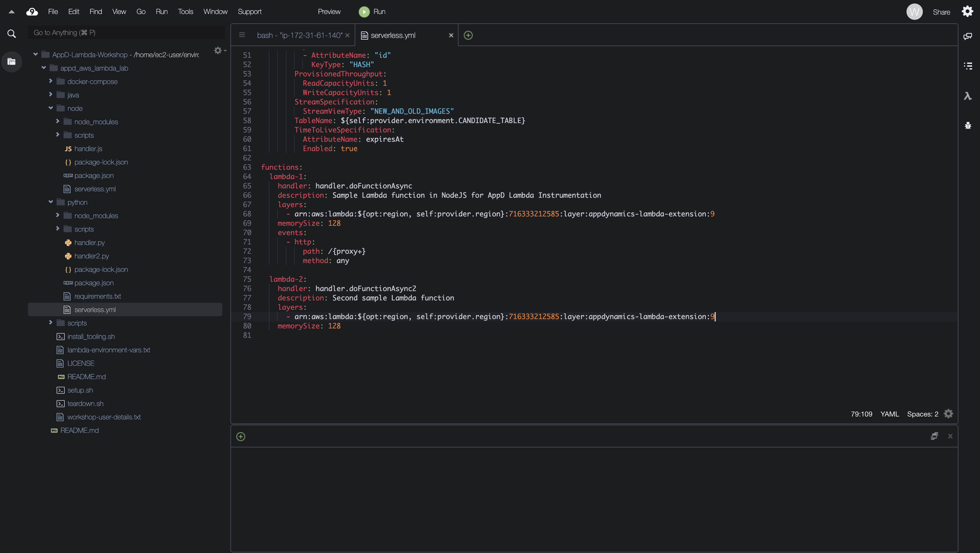Maximize the bottom console pane

click(934, 436)
